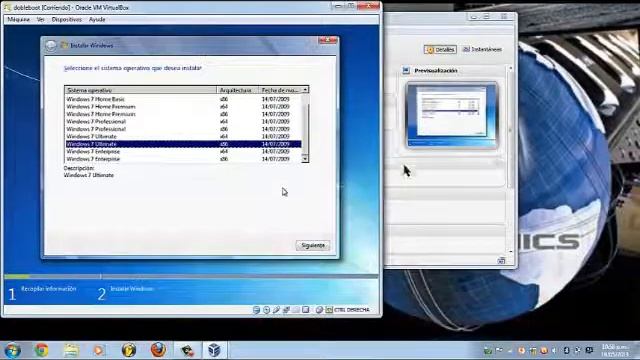Click the green keyboard capture icon beside CTRL DERECHA
The height and width of the screenshot is (360, 640).
pyautogui.click(x=329, y=310)
